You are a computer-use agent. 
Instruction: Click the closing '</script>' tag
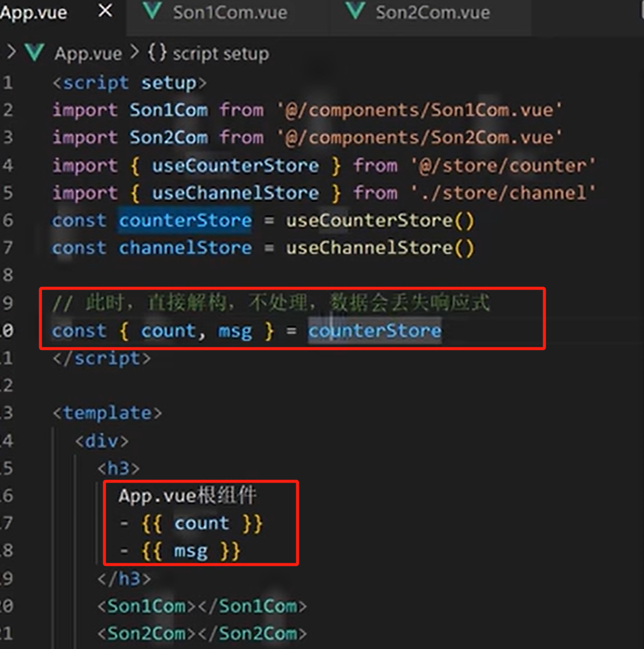coord(102,358)
